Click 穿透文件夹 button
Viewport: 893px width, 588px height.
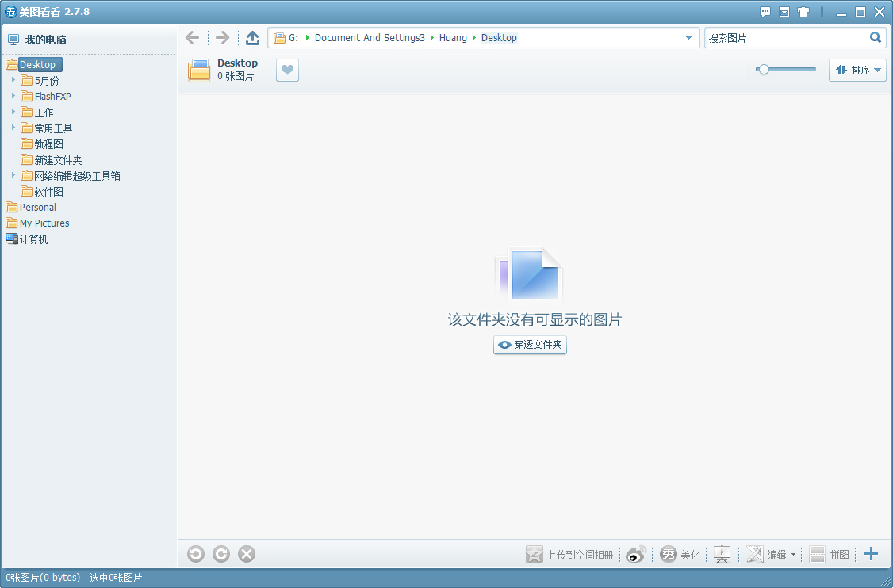click(531, 345)
